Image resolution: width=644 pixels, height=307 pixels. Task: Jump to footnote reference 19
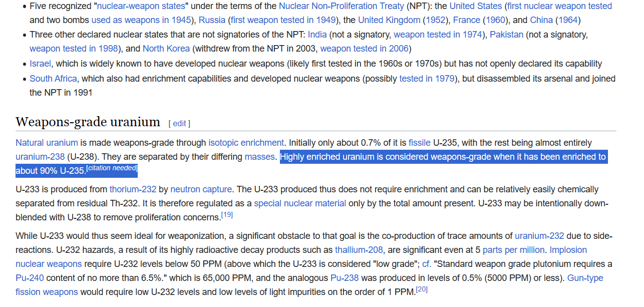click(x=227, y=215)
